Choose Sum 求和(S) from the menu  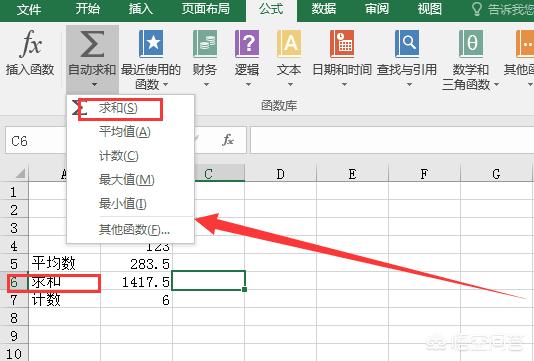pos(130,109)
